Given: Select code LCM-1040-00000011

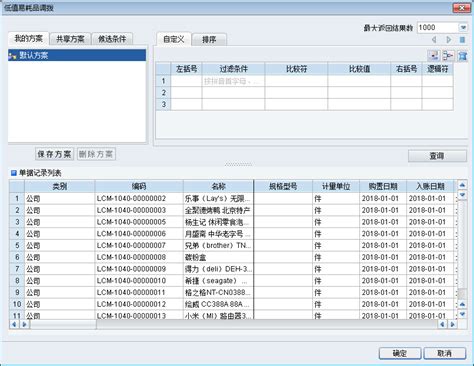Looking at the screenshot, I should [x=139, y=292].
